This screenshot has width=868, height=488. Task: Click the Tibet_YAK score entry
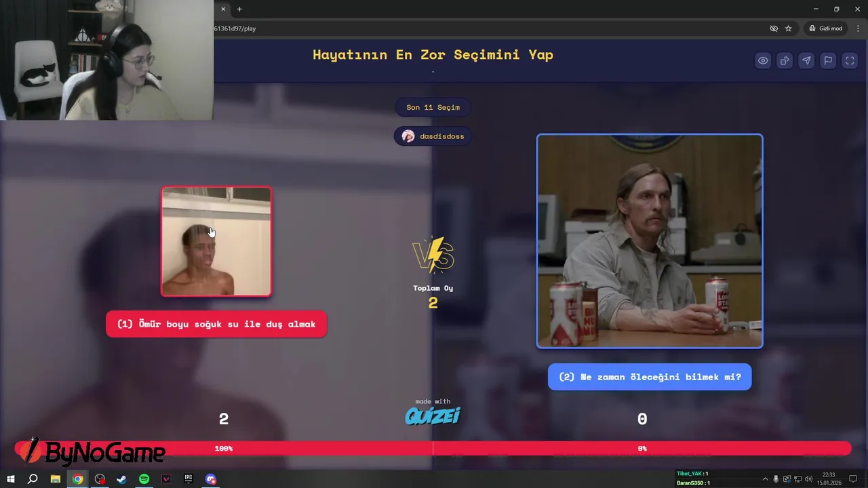[692, 474]
